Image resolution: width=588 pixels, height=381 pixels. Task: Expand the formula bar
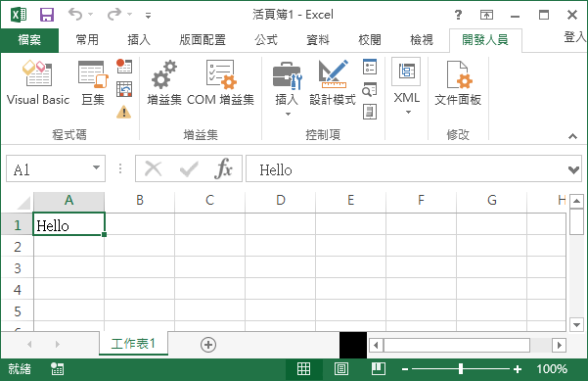click(x=573, y=169)
